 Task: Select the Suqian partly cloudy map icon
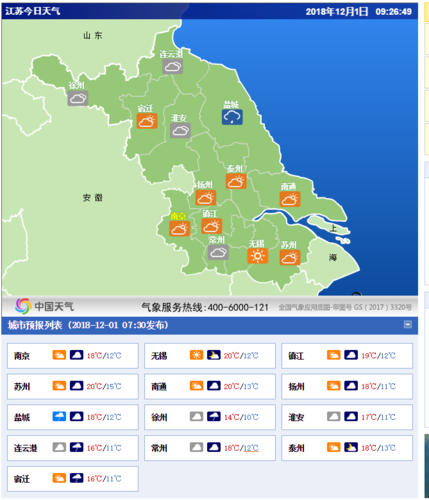coord(147,121)
